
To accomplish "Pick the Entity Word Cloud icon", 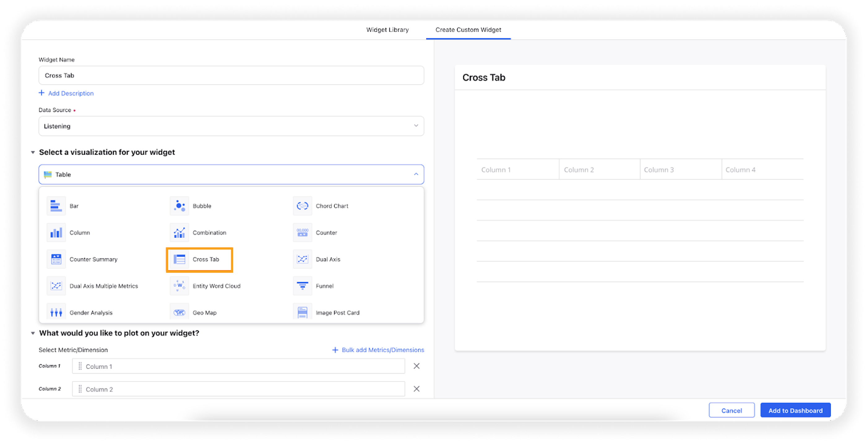I will pos(179,286).
